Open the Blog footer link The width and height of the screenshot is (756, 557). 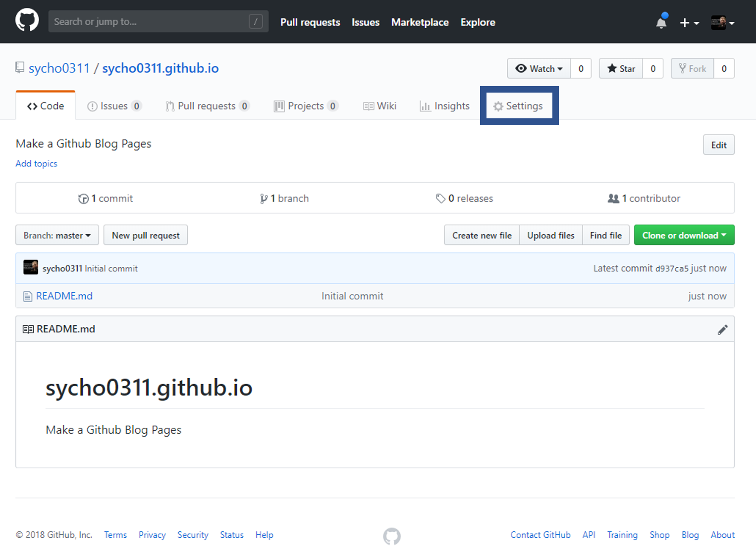[690, 535]
